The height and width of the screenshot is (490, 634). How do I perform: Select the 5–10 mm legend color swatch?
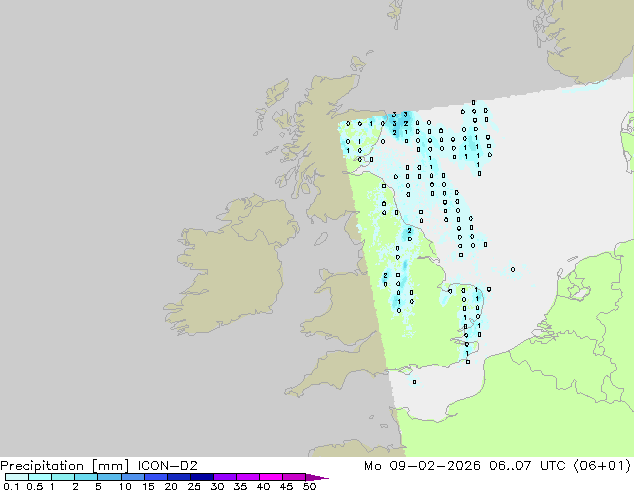109,477
